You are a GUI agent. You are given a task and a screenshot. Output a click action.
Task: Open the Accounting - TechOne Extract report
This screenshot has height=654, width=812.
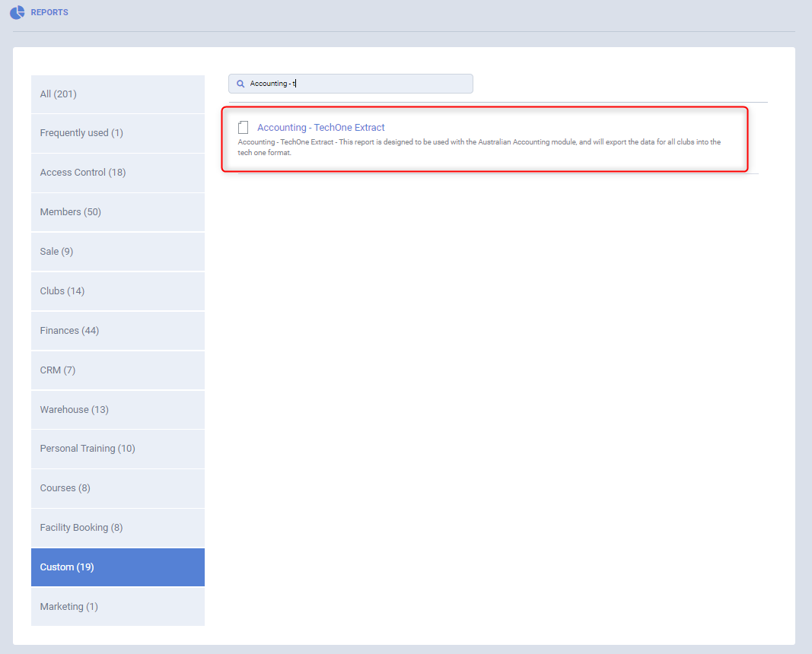click(x=320, y=128)
